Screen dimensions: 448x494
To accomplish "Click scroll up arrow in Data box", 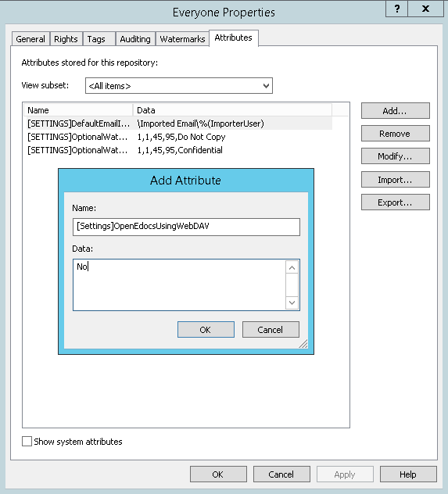I will (292, 267).
